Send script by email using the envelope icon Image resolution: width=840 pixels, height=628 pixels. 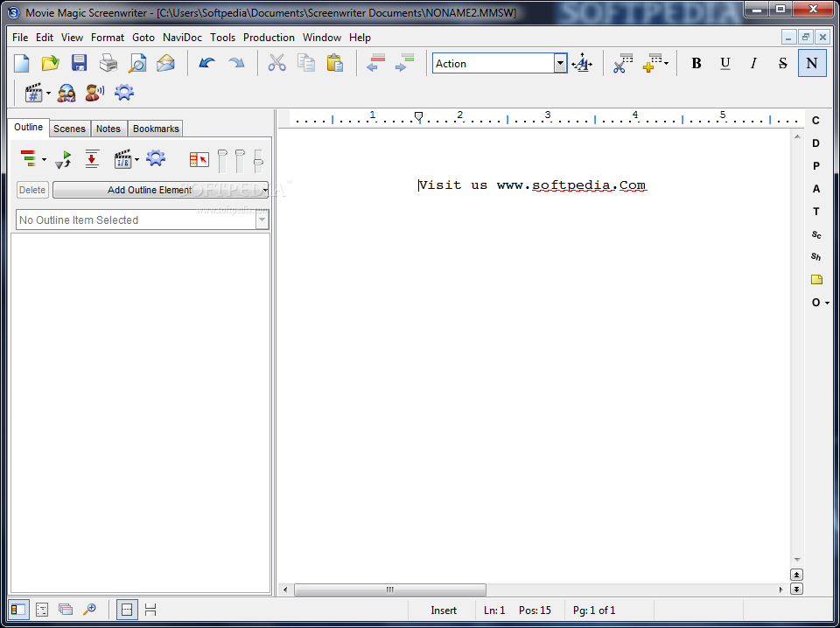(x=166, y=63)
